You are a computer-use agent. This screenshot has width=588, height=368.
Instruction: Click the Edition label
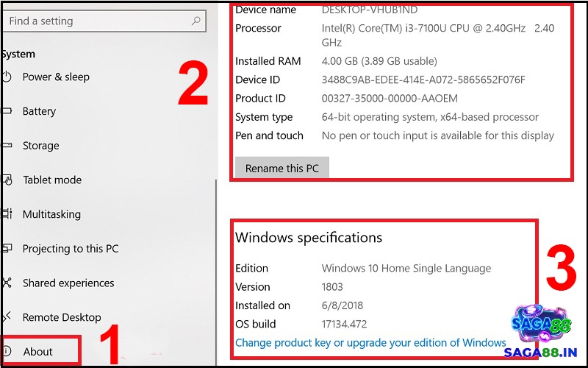(251, 269)
